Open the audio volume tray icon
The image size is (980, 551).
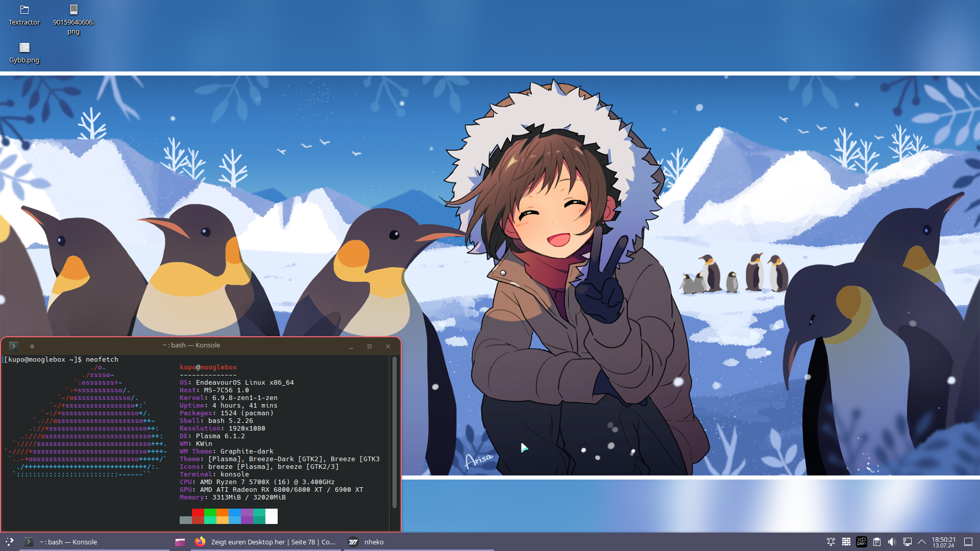click(892, 542)
